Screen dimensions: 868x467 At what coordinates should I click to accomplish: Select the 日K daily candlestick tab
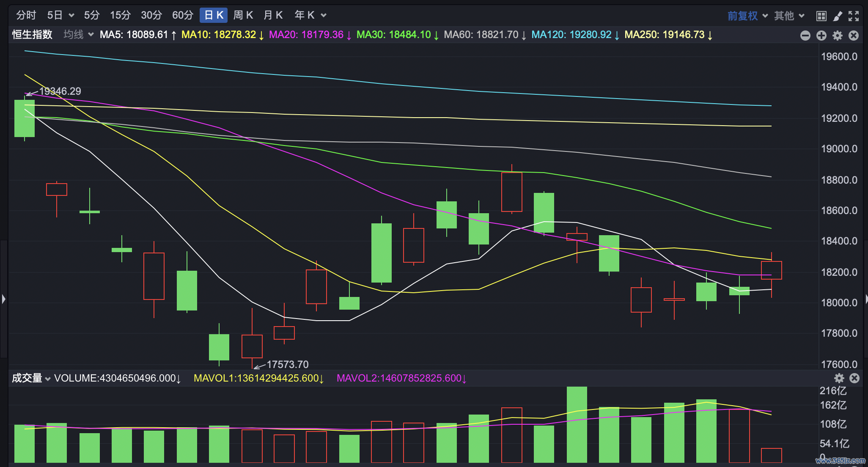214,15
